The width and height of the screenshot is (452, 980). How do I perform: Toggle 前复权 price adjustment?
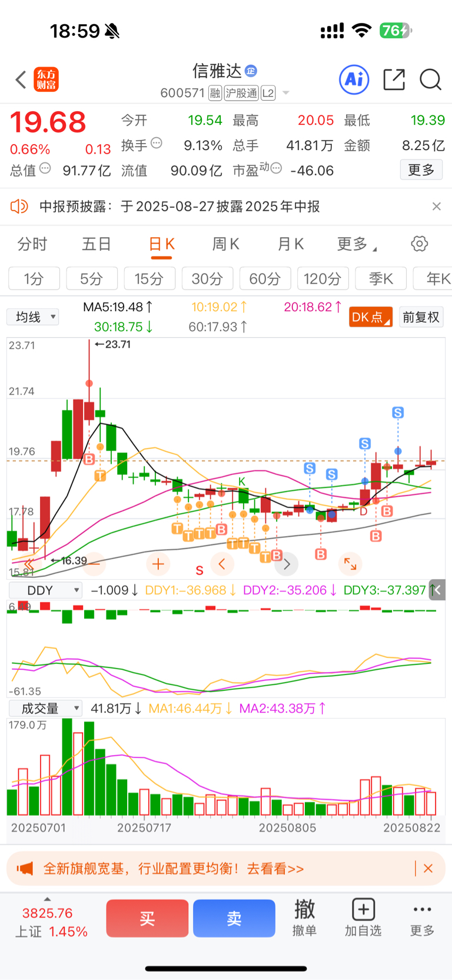click(421, 317)
